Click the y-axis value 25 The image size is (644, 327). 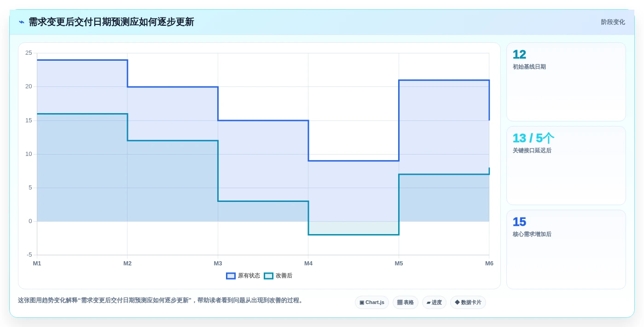29,53
